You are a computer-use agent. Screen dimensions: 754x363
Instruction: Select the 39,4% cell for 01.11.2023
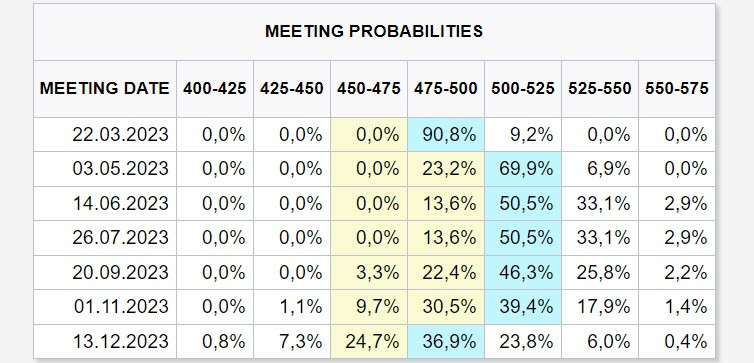click(x=523, y=307)
